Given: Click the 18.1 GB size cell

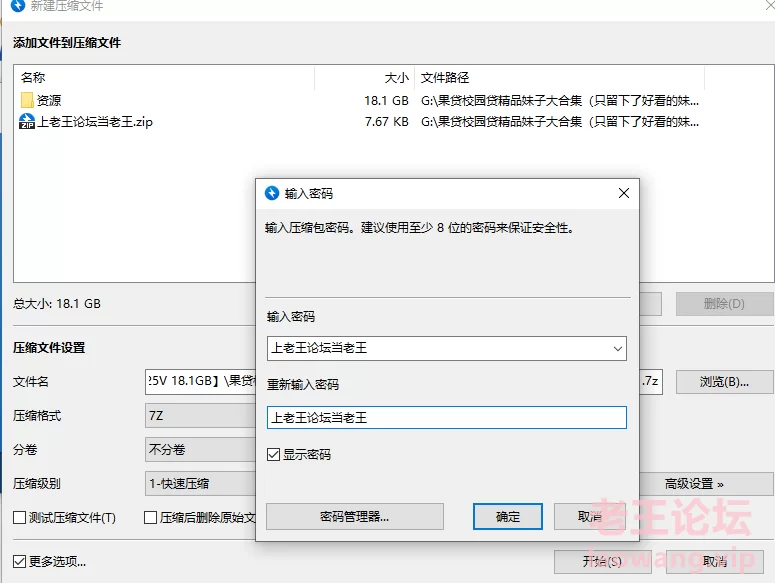Looking at the screenshot, I should click(387, 101).
